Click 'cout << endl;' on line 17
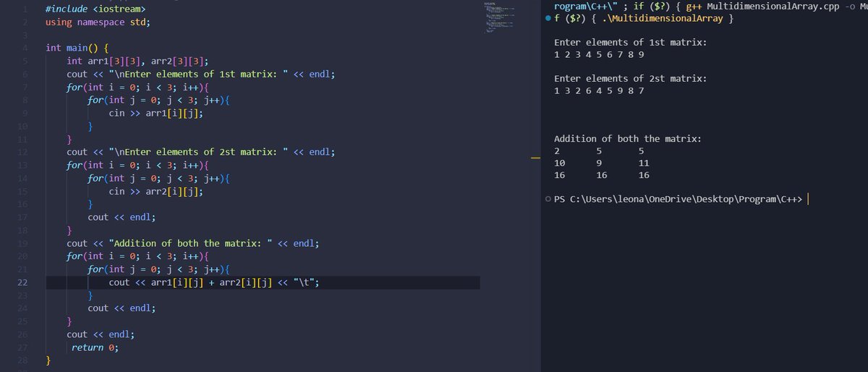The image size is (868, 372). point(122,217)
